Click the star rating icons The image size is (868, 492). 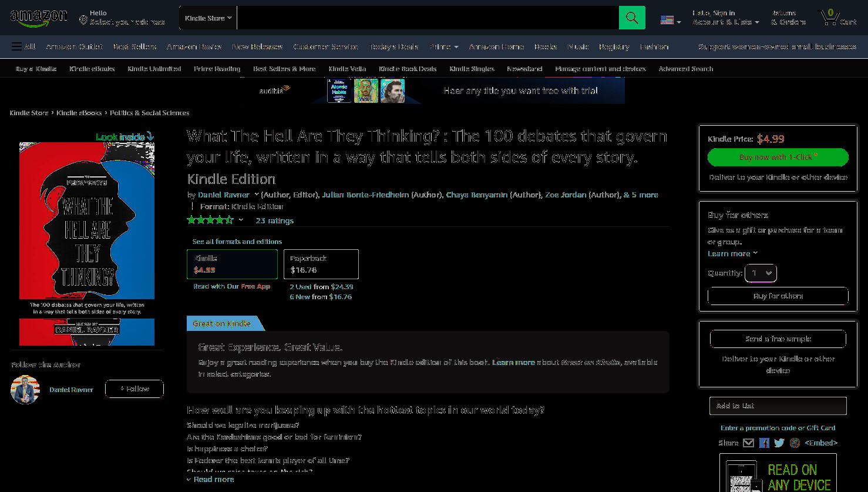click(x=210, y=220)
